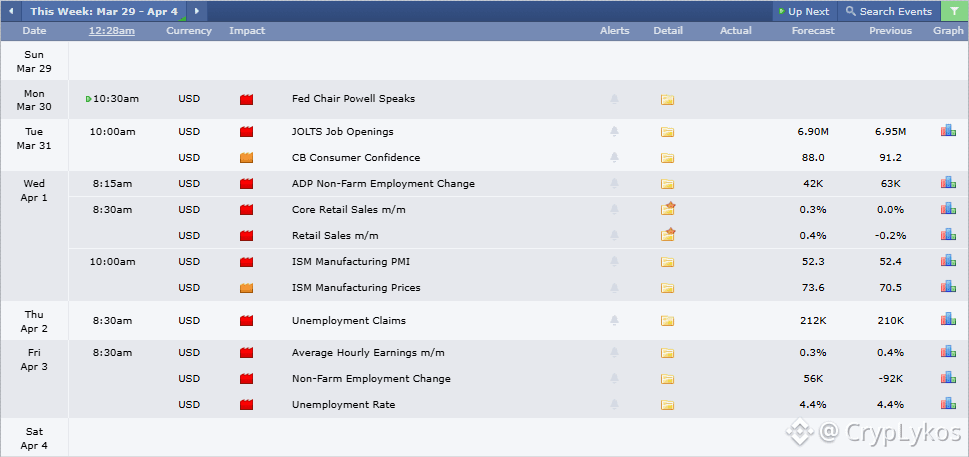Screen dimensions: 969x457
Task: Open starred detail folder for Core Retail Sales
Action: tap(668, 209)
